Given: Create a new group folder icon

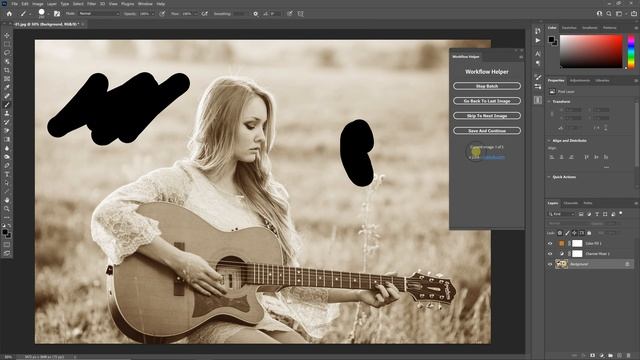Looking at the screenshot, I should [x=610, y=356].
